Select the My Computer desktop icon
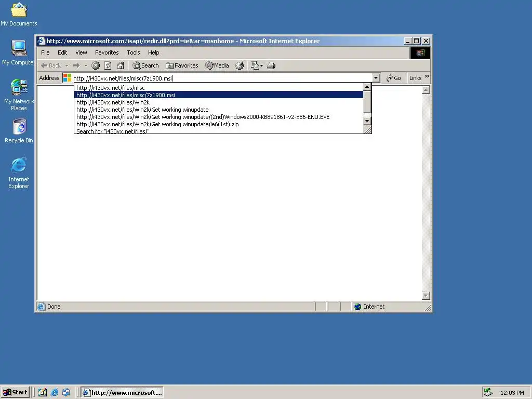The height and width of the screenshot is (399, 532). (19, 53)
